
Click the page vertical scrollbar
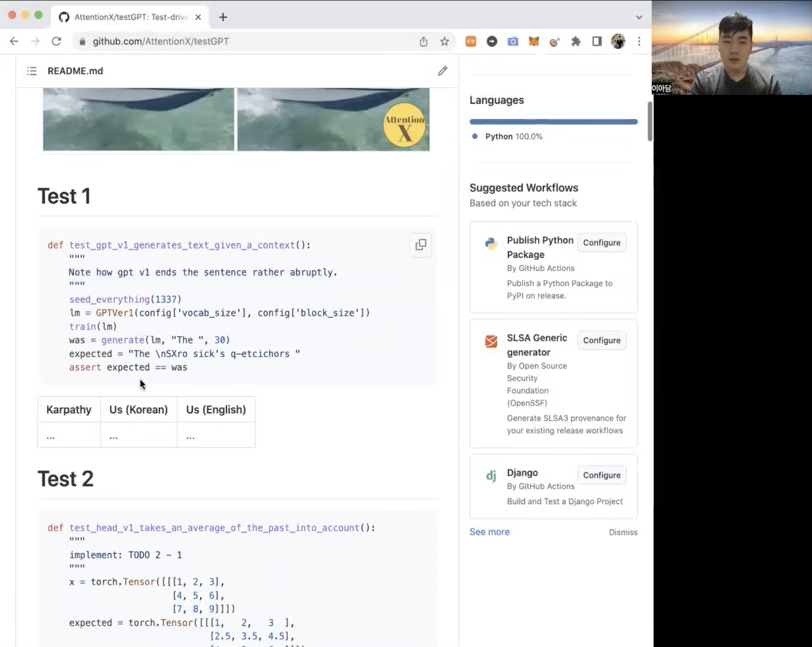[x=650, y=121]
